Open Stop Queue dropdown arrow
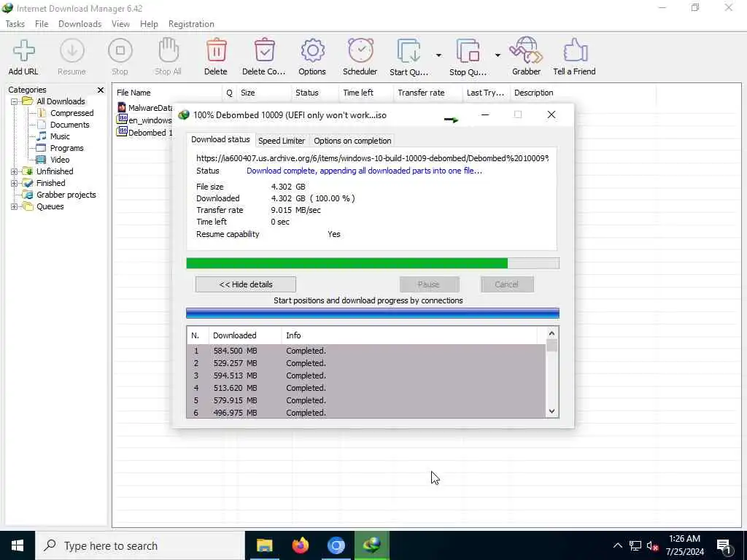Viewport: 747px width, 560px height. (498, 55)
